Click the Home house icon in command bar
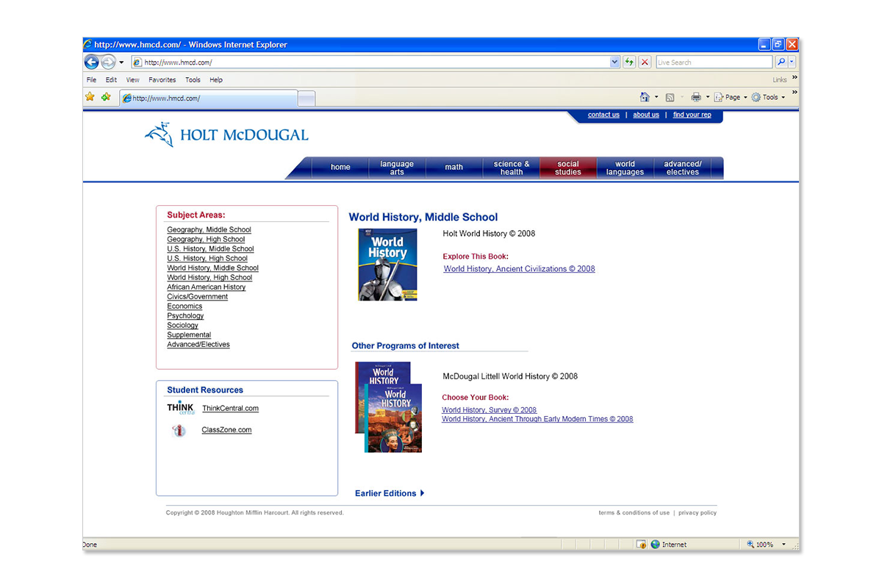The image size is (882, 588). pos(645,97)
